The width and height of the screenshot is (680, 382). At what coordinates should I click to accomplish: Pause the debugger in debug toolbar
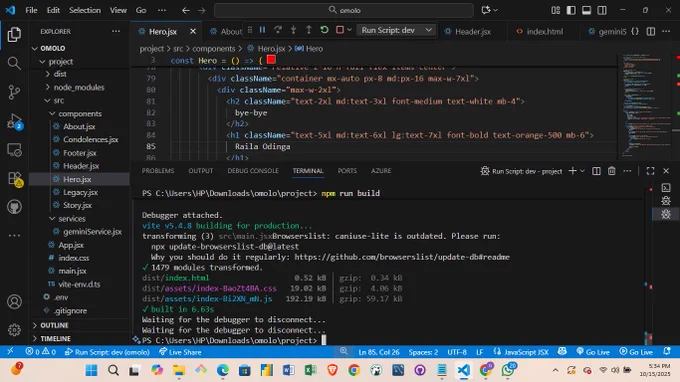pos(262,30)
